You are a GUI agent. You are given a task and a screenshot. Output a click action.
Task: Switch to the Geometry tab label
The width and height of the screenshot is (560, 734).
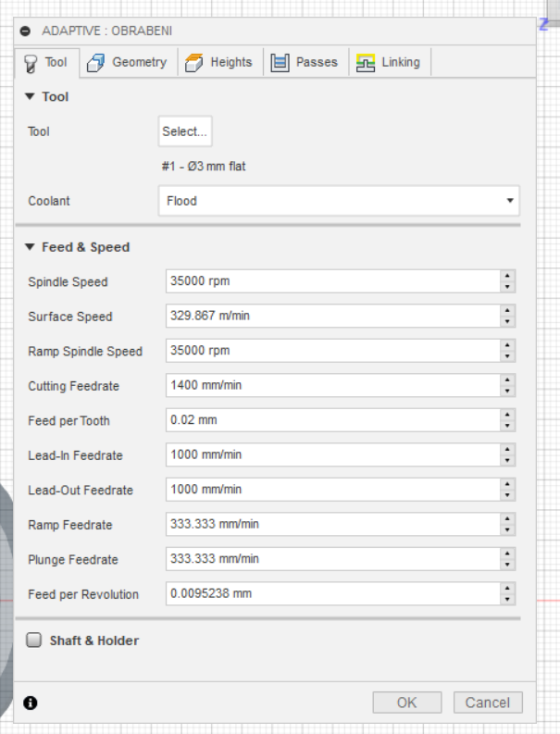pos(139,62)
